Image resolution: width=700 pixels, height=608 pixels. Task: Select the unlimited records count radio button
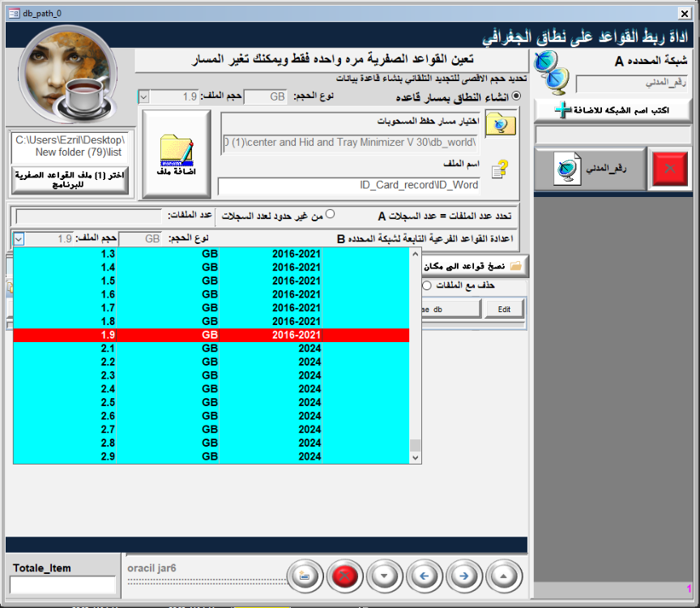point(330,214)
